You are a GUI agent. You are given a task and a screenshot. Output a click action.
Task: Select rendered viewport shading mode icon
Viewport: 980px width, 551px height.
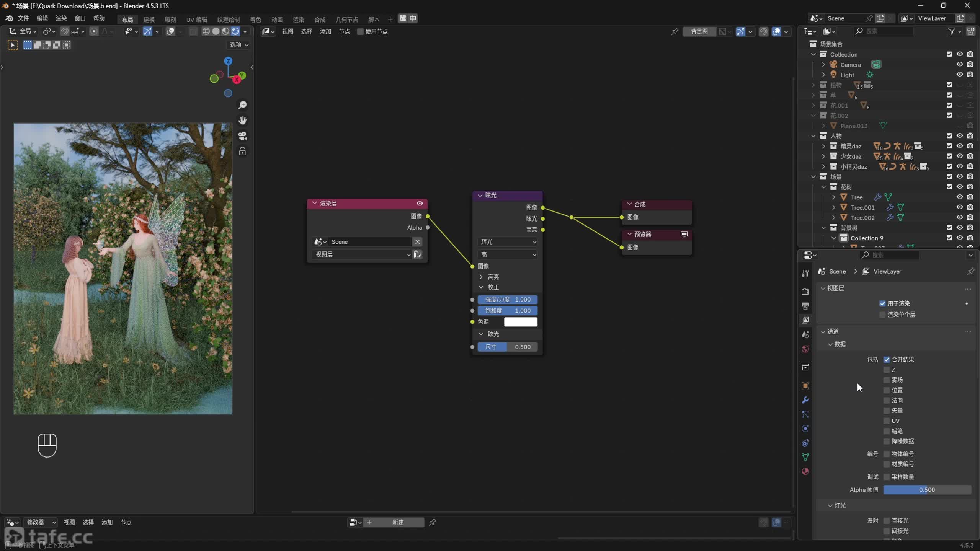pyautogui.click(x=235, y=31)
